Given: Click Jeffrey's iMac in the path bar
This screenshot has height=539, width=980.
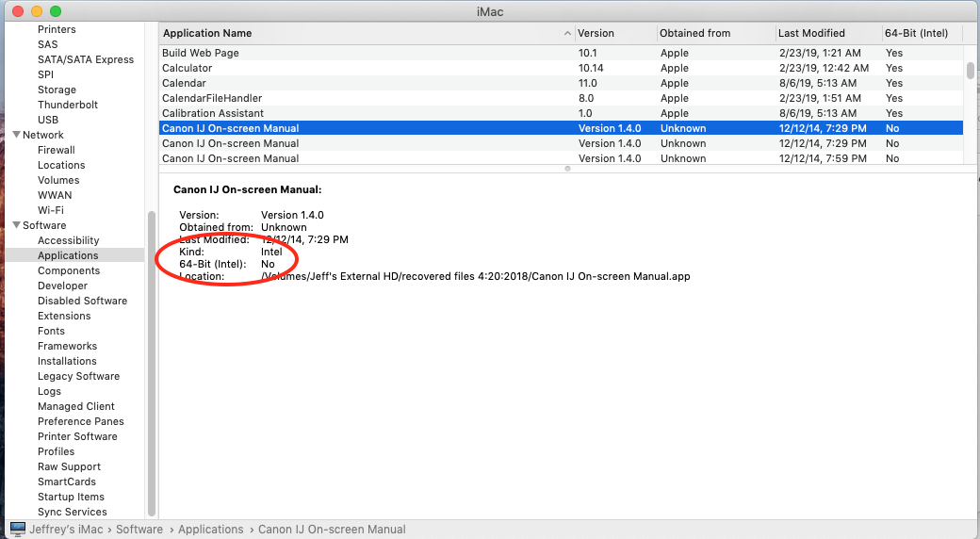Looking at the screenshot, I should pos(66,529).
